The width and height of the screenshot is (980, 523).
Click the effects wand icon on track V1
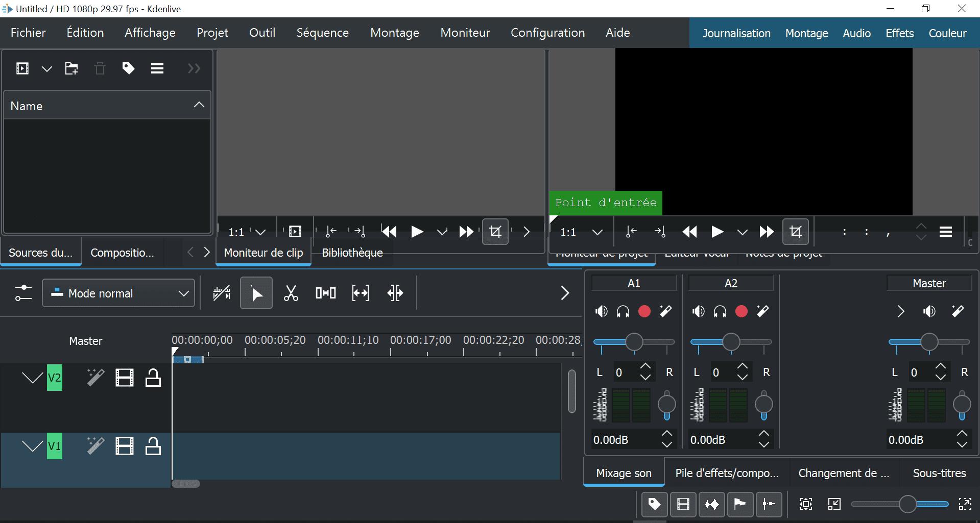click(95, 445)
